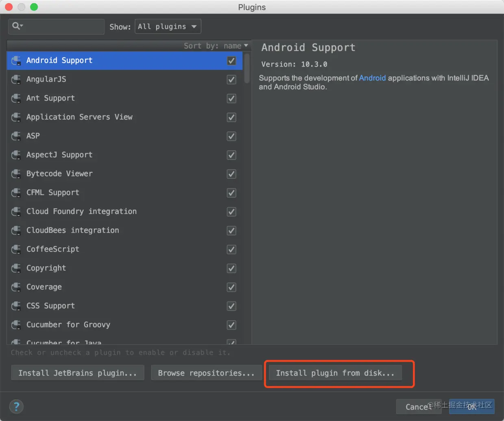Screen dimensions: 504x421
Task: Click the plugin icon beside Android Support
Action: tap(16, 60)
